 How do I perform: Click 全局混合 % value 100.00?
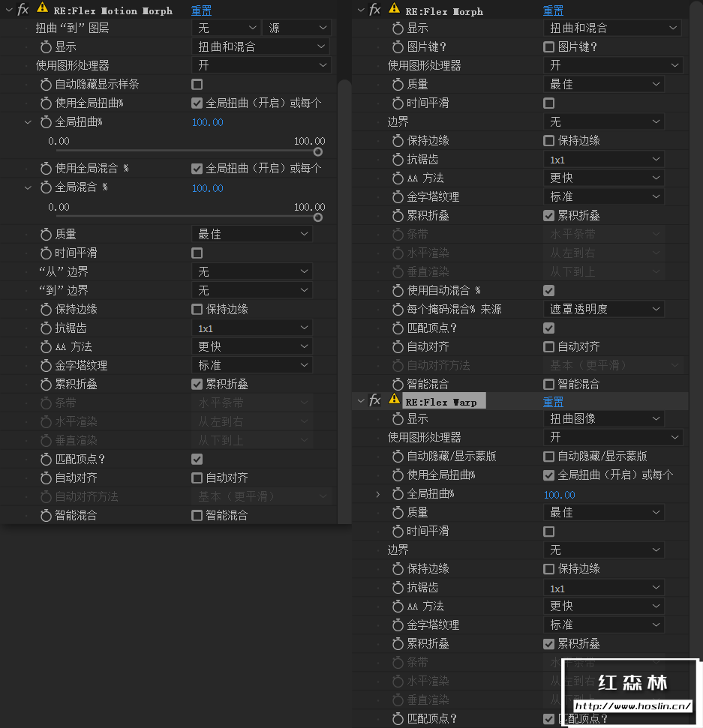click(208, 188)
